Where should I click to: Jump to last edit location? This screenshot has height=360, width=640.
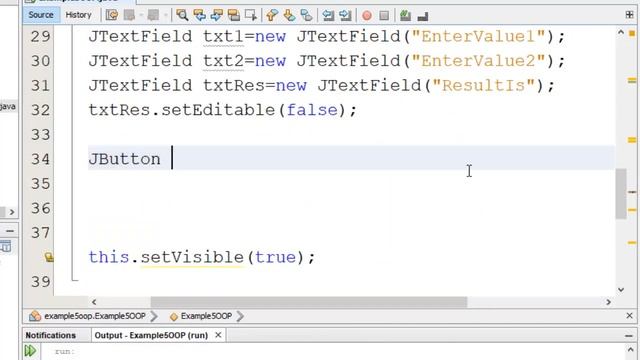tap(112, 16)
